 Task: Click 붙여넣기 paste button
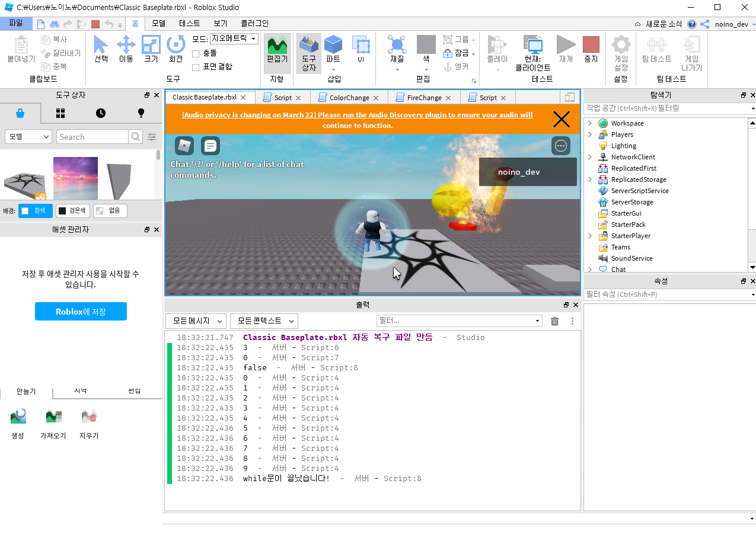[x=21, y=49]
